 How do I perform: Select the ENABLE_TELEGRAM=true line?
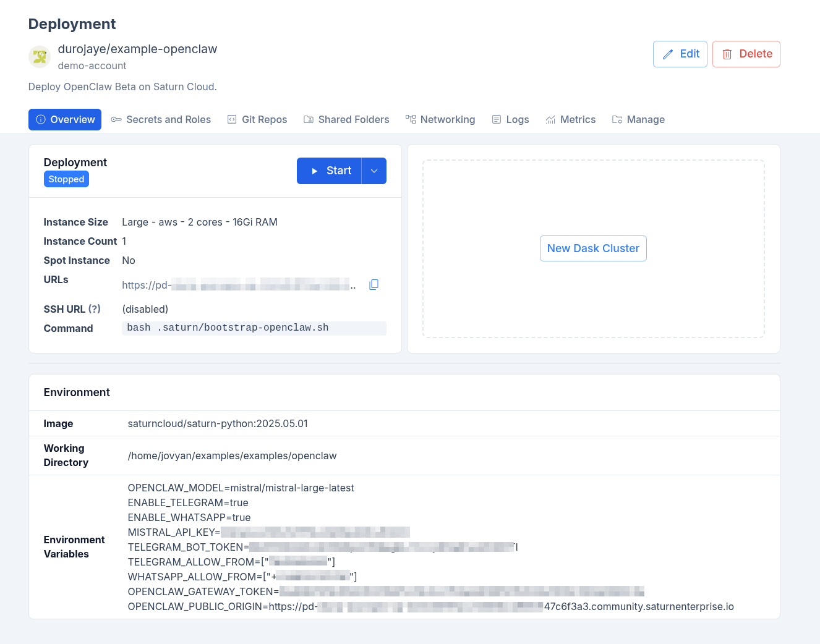coord(188,503)
